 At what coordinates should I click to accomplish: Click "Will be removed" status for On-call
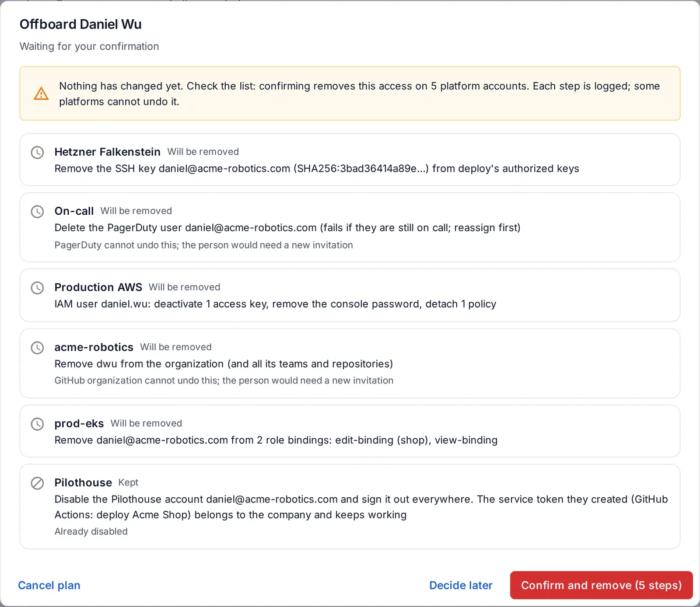pyautogui.click(x=136, y=211)
